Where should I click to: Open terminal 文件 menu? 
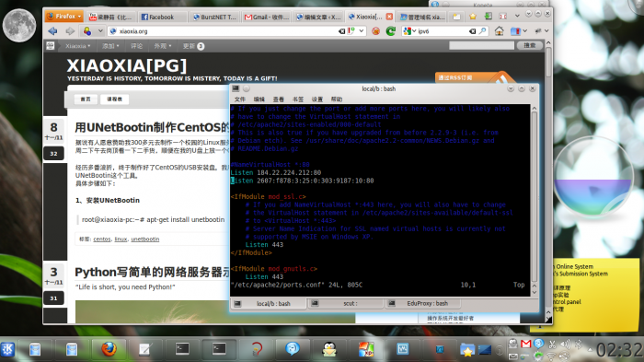coord(240,99)
